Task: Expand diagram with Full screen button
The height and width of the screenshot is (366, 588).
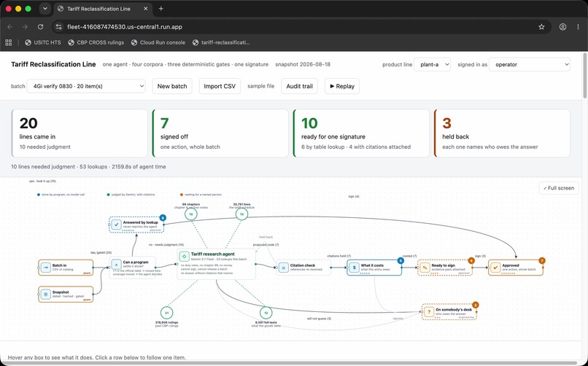Action: click(559, 188)
